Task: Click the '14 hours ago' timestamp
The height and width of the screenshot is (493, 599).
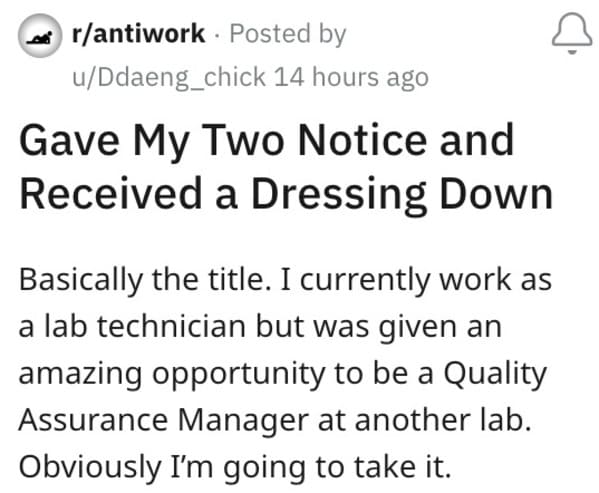Action: click(x=351, y=77)
